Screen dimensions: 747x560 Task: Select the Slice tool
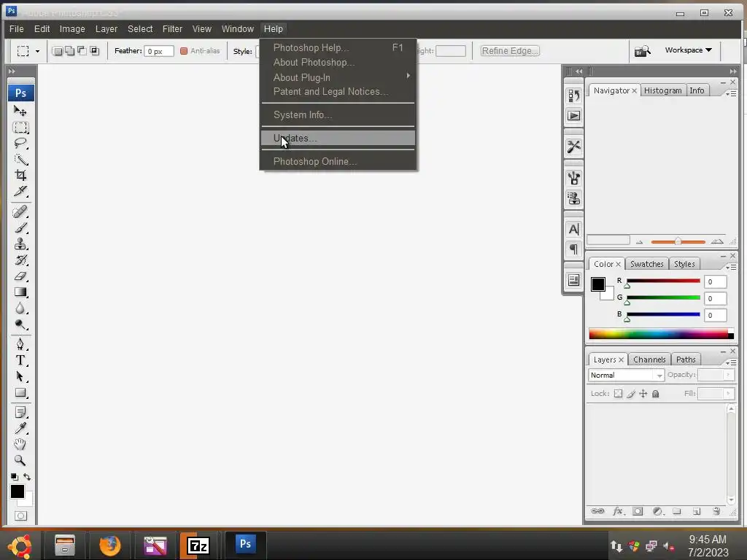tap(20, 192)
